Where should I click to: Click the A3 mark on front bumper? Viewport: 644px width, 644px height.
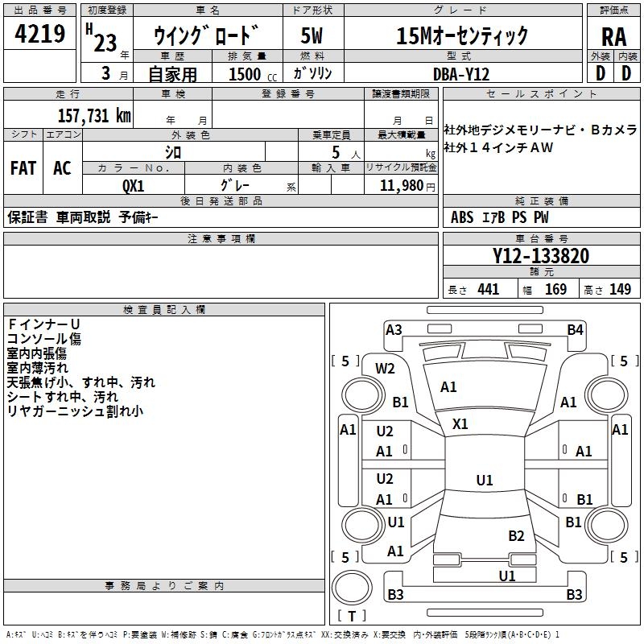[394, 329]
